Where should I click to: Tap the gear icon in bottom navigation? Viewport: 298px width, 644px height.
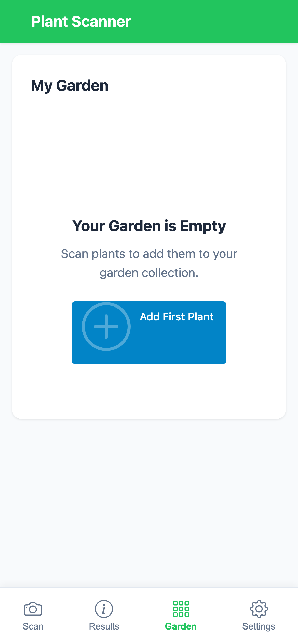pyautogui.click(x=259, y=609)
